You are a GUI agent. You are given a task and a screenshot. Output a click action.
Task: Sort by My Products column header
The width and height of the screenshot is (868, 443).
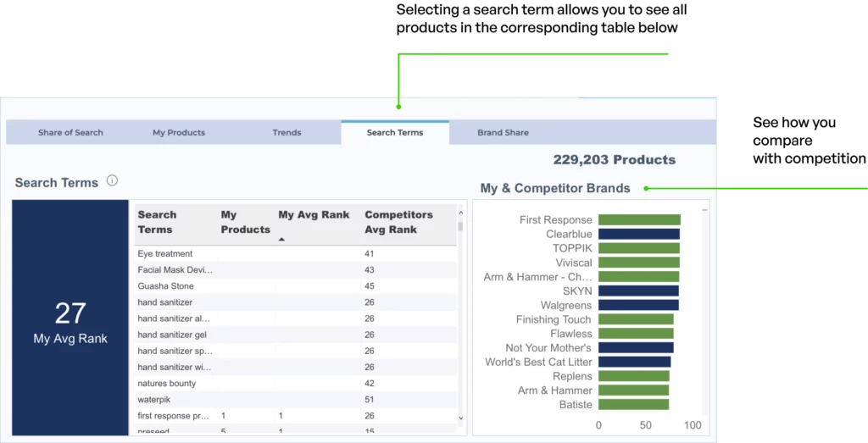245,222
